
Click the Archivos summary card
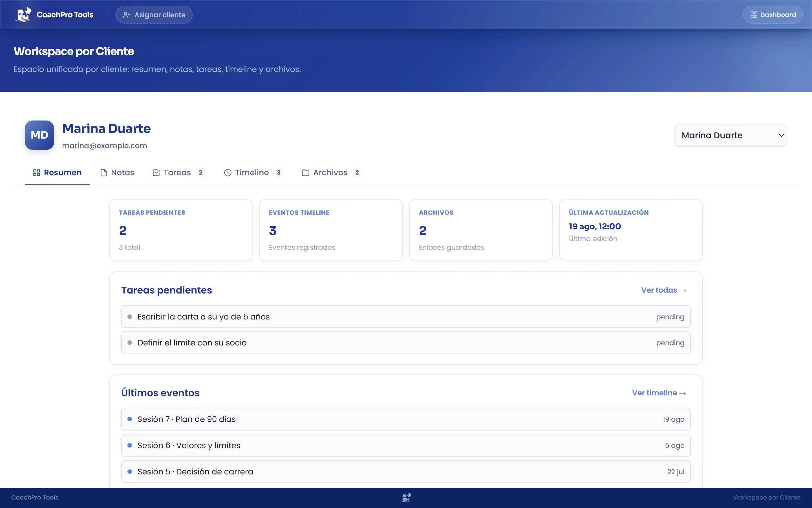[481, 230]
